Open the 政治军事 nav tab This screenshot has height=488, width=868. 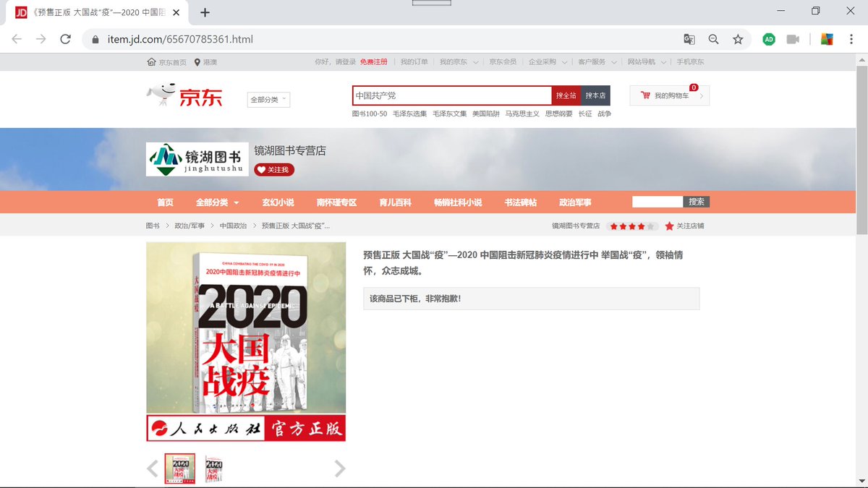tap(575, 202)
